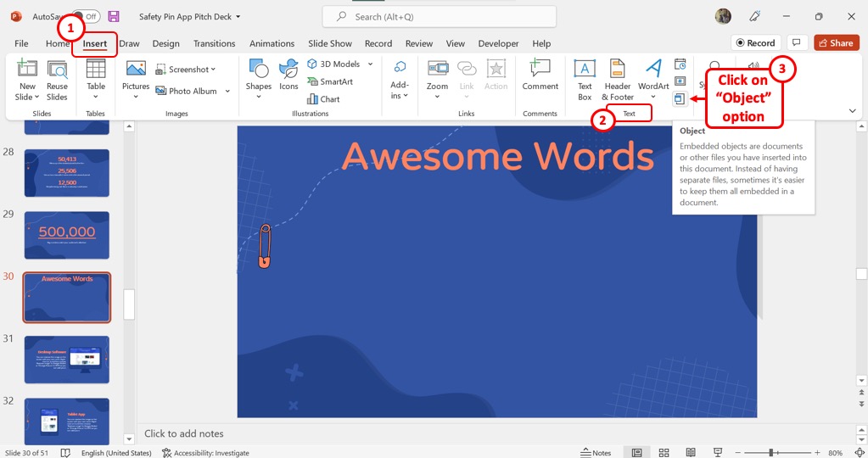Open the Transitions tab
Image resolution: width=868 pixels, height=458 pixels.
click(x=214, y=43)
